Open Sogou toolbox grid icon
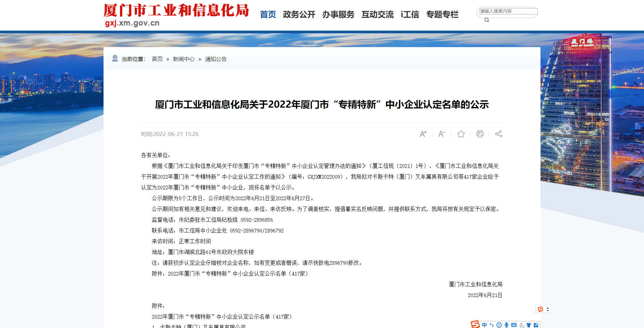The height and width of the screenshot is (328, 644). [x=536, y=325]
